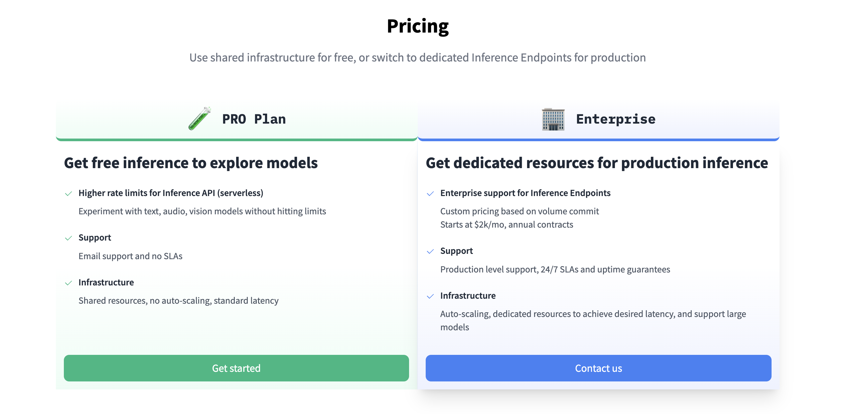Viewport: 868px width, 414px height.
Task: Select the Enterprise header tab
Action: pos(615,119)
